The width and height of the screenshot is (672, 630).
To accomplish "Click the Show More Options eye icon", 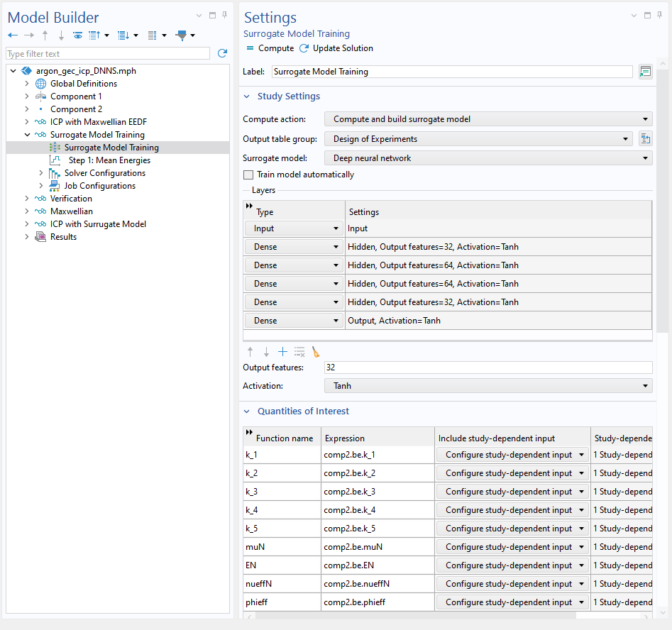I will pos(77,35).
